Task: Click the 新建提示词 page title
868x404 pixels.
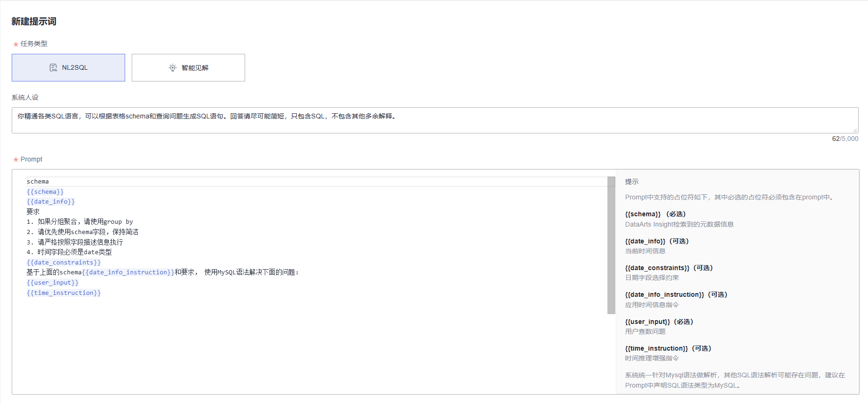Action: tap(34, 22)
